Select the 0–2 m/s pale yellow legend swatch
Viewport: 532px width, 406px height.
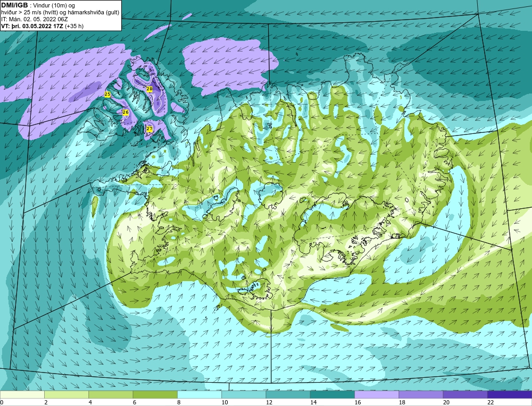click(x=22, y=395)
